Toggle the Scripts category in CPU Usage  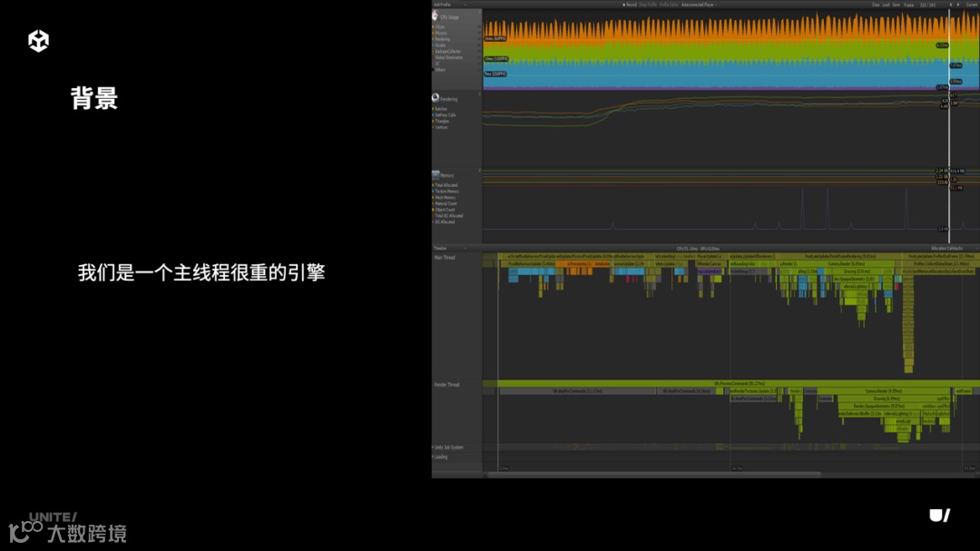click(440, 45)
